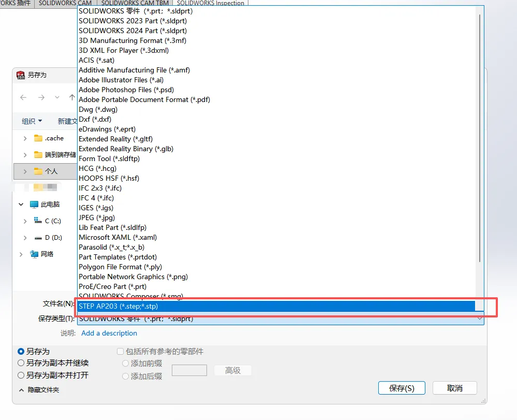The image size is (517, 420).
Task: Choose Dwg (*.dwg) format
Action: 277,110
